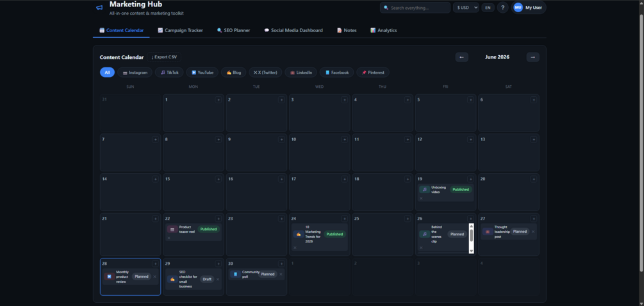
Task: Open the Social Media Dashboard tab
Action: click(293, 30)
